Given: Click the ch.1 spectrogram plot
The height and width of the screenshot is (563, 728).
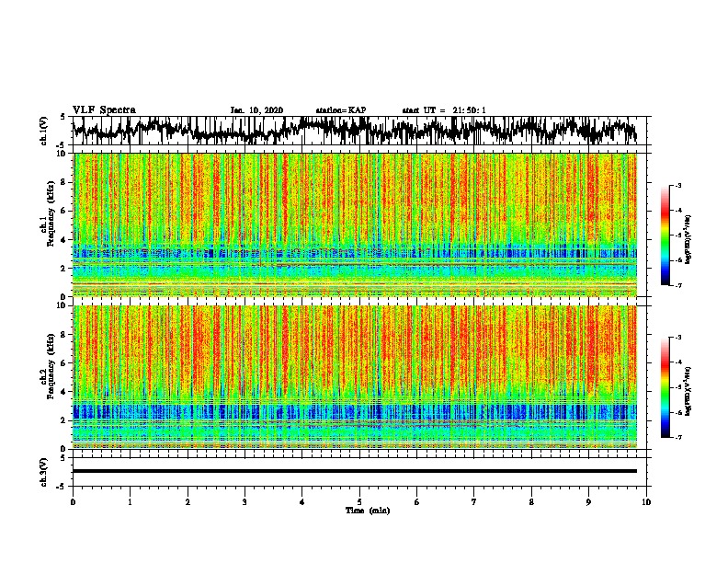Looking at the screenshot, I should click(355, 224).
